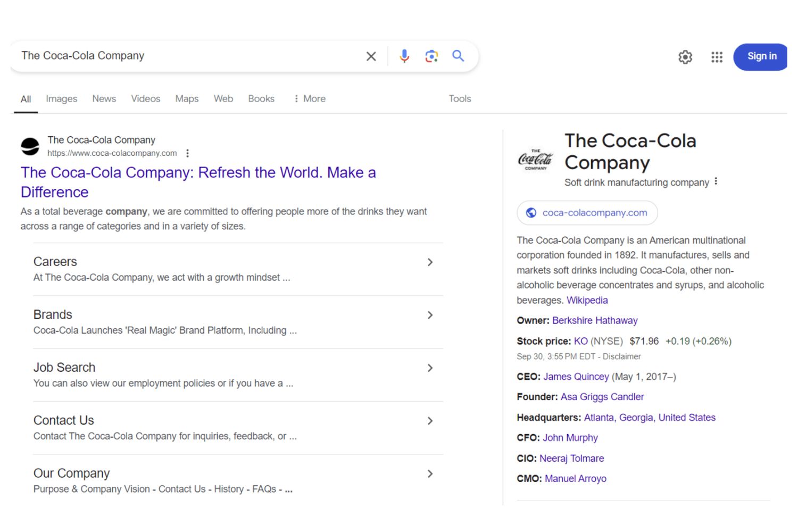The height and width of the screenshot is (532, 798).
Task: Open the coca-colacompany.com website chip
Action: click(x=587, y=213)
